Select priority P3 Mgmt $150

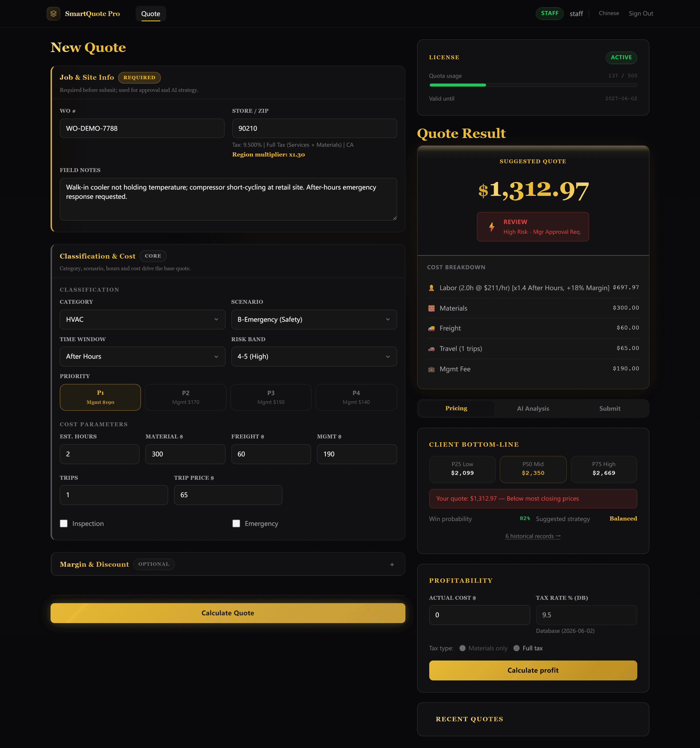coord(271,397)
